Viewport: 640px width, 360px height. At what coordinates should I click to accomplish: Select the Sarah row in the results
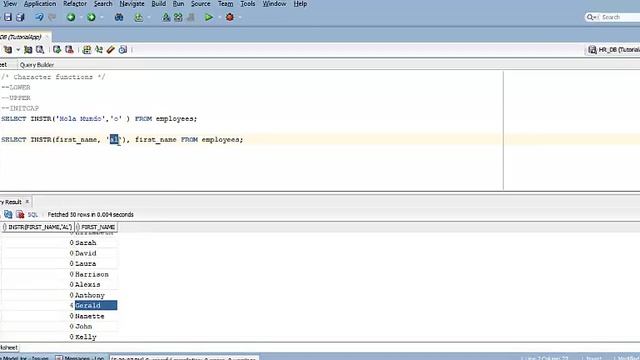coord(59,243)
